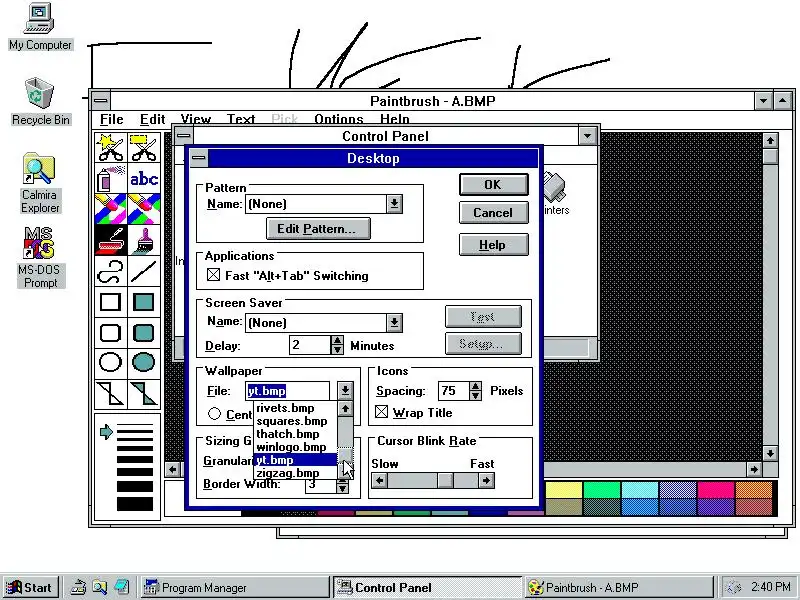This screenshot has height=600, width=800.
Task: Select the hollow Circle/Ellipse tool
Action: 111,363
